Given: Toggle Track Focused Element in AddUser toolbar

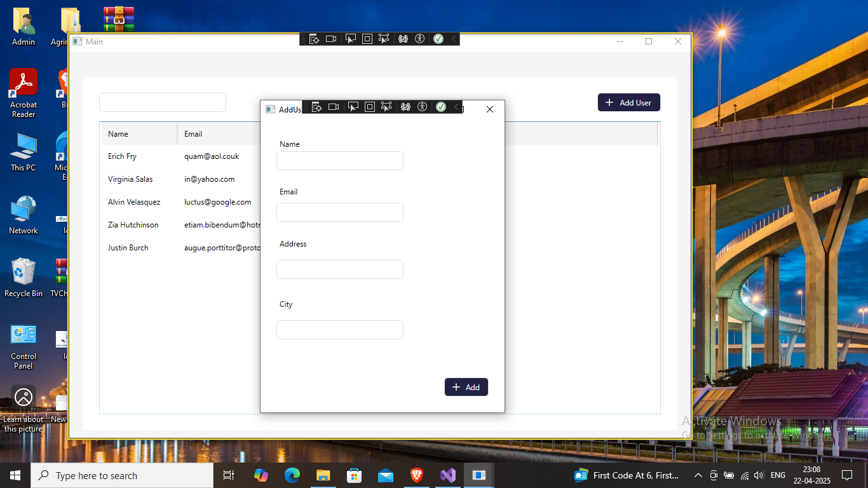Looking at the screenshot, I should 386,107.
